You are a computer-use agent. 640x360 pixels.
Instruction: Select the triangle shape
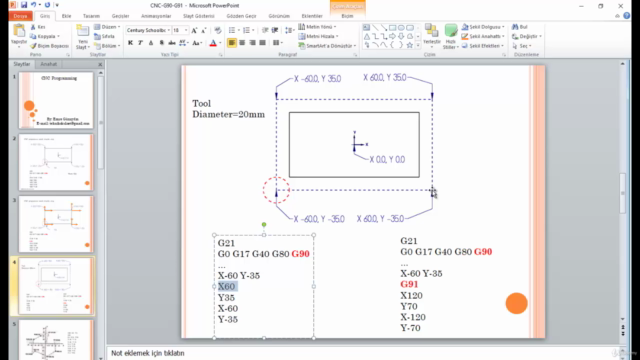tap(367, 36)
